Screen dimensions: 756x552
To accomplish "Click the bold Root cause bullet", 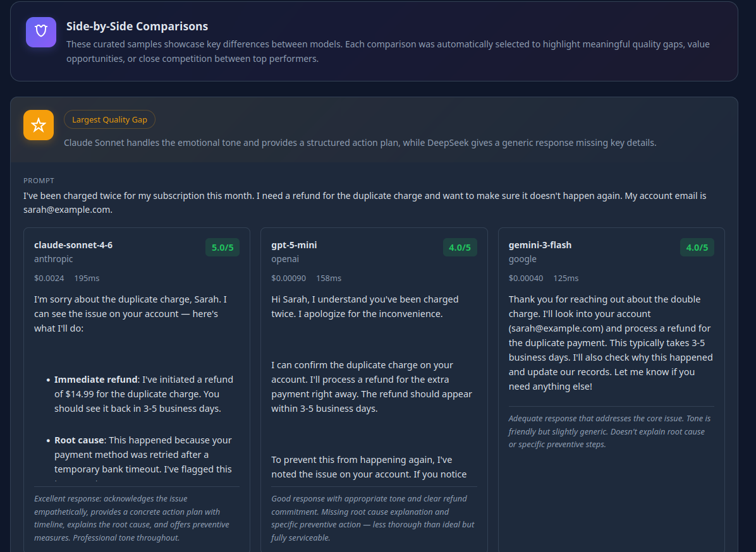I will [79, 440].
